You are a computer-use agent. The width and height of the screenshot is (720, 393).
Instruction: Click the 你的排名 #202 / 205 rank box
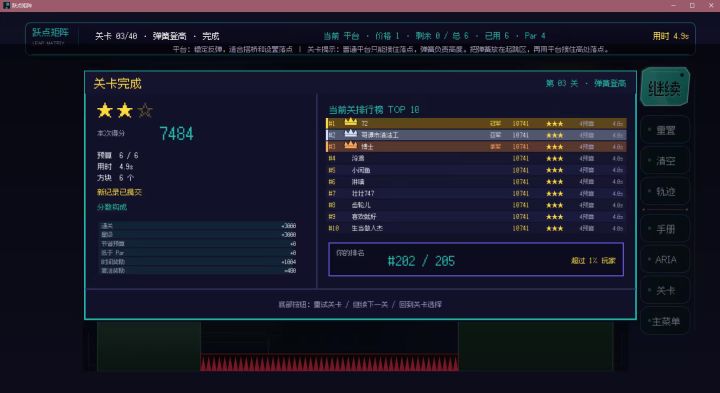pos(476,259)
